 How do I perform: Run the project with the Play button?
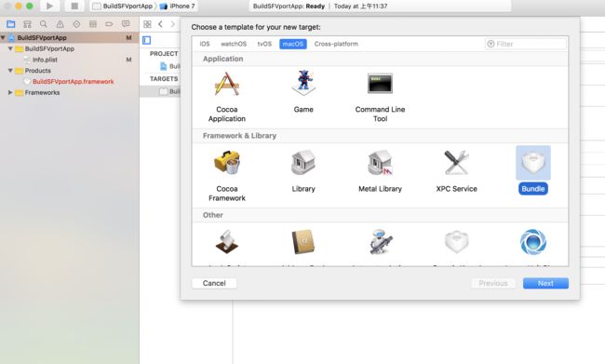pos(49,6)
